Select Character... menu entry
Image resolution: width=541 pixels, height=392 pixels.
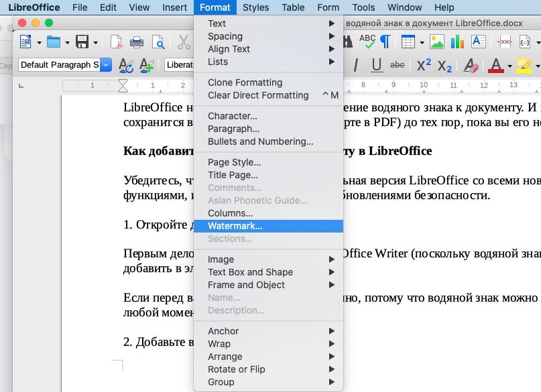click(268, 116)
